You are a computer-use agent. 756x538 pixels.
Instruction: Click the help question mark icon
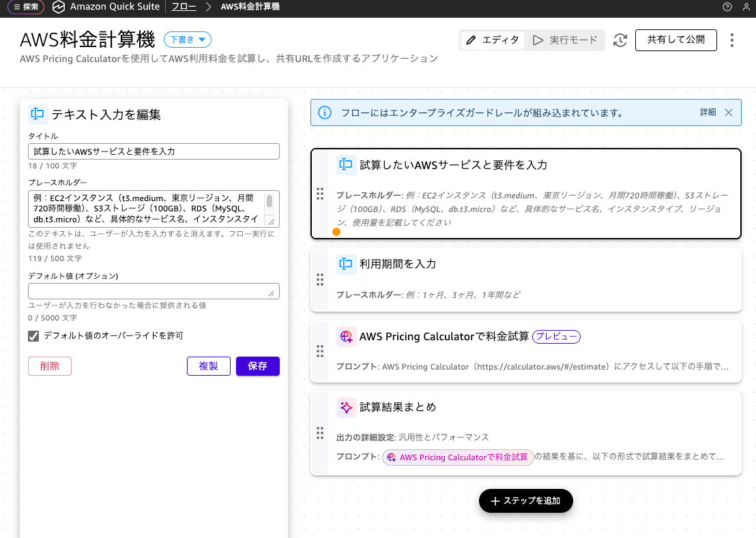pyautogui.click(x=727, y=7)
